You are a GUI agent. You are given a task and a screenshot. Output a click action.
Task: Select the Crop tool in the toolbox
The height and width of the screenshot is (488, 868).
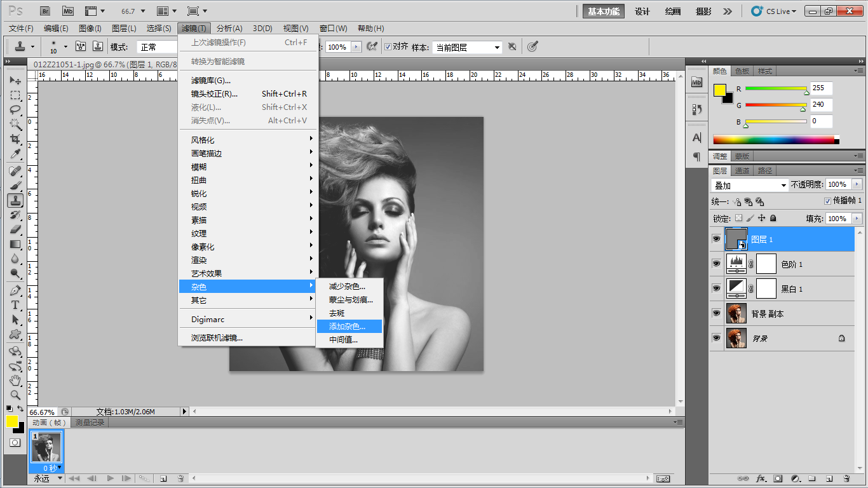coord(15,139)
